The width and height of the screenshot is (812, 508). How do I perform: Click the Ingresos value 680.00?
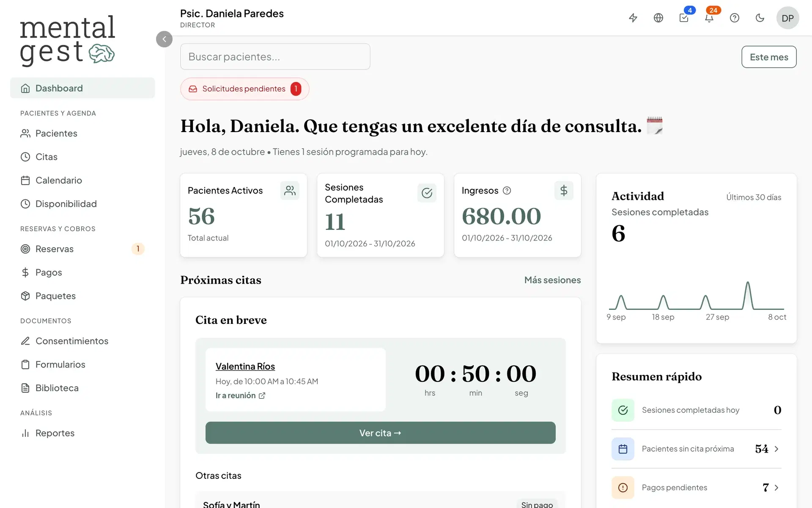[x=501, y=216]
